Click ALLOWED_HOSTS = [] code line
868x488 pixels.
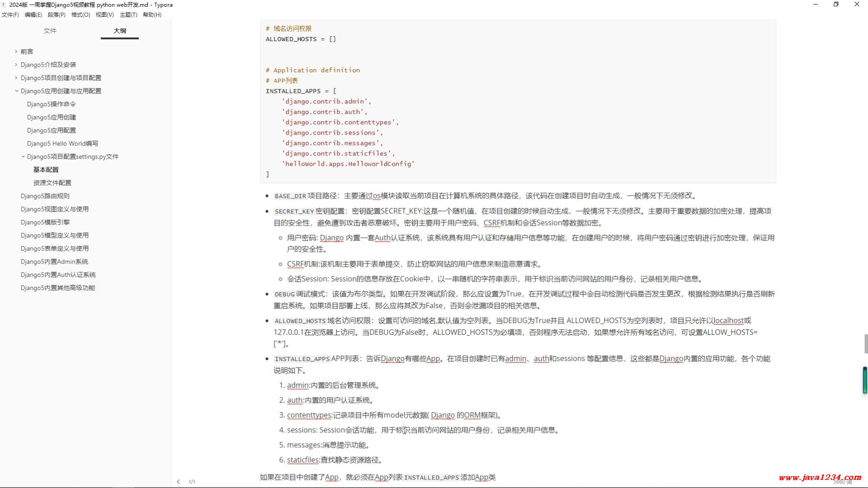(301, 39)
